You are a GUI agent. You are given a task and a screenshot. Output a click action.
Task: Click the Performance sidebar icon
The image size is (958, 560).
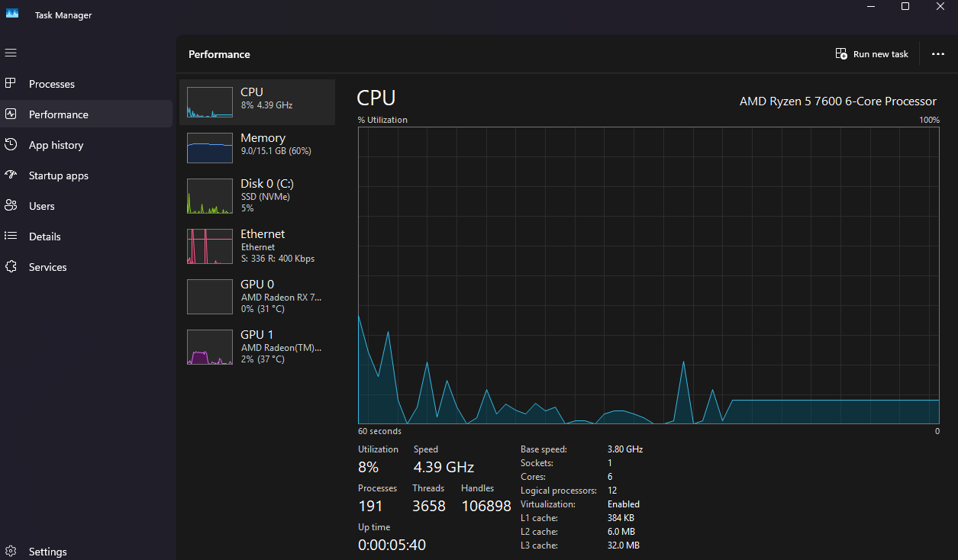pos(11,114)
